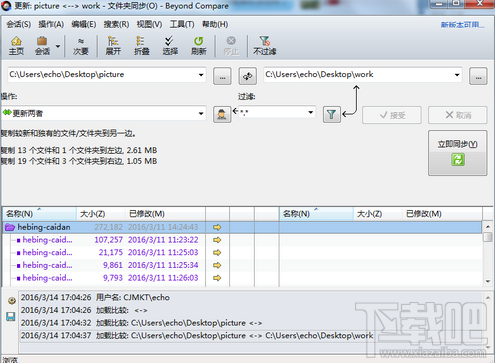Click copy-right arrow on 11:25:03 row
Viewport: 495px width, 363px height.
point(217,253)
